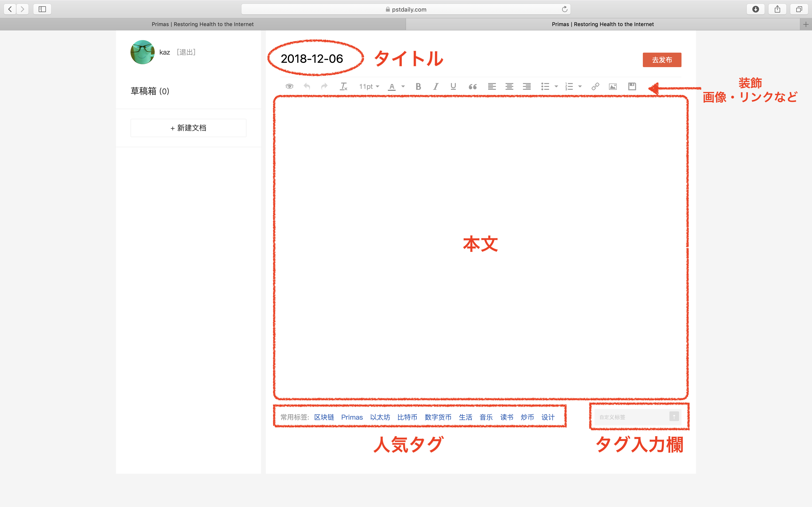Click the + 新建文档 new document button
Screen dimensions: 812x507
(x=188, y=128)
